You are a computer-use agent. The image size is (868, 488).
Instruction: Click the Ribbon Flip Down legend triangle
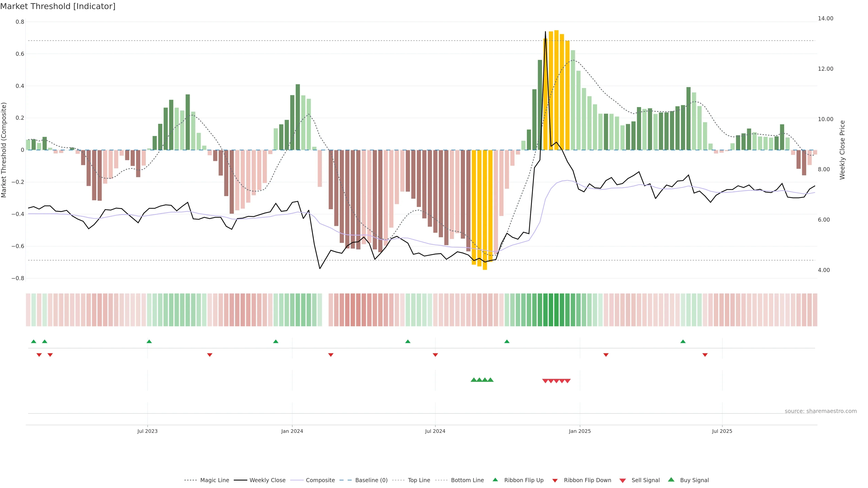555,480
